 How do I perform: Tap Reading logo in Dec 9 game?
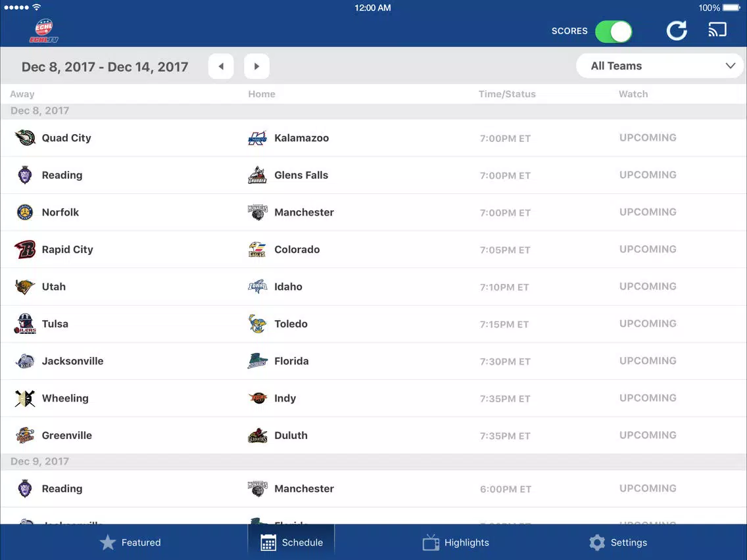[x=25, y=488]
